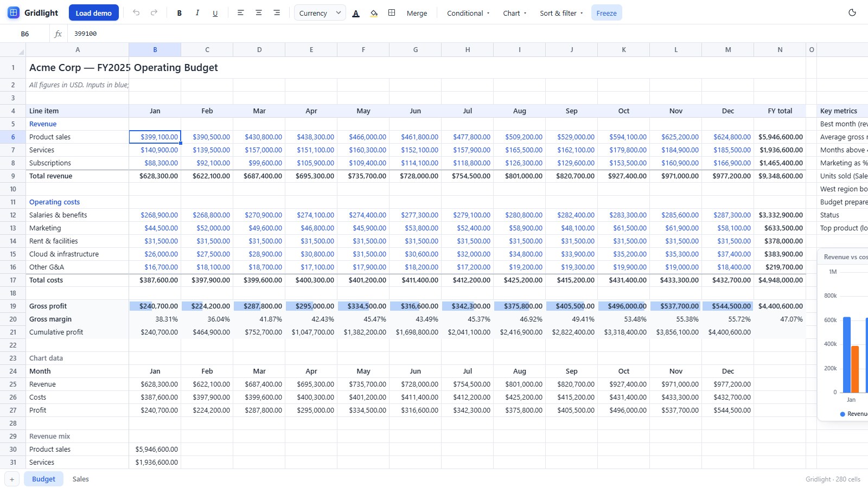
Task: Add new sheet with plus icon
Action: coord(12,479)
